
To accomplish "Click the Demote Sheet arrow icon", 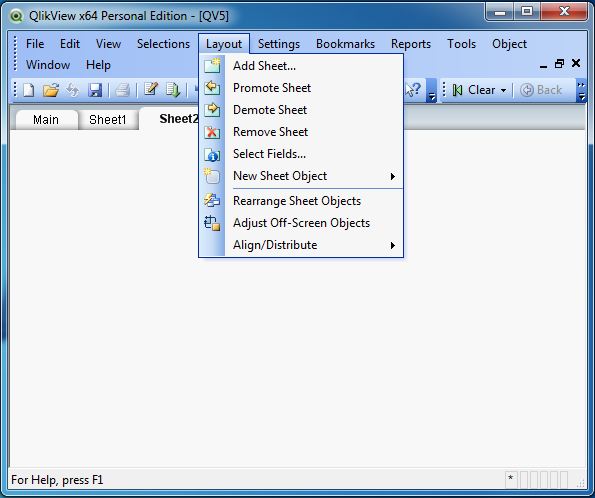I will click(212, 110).
